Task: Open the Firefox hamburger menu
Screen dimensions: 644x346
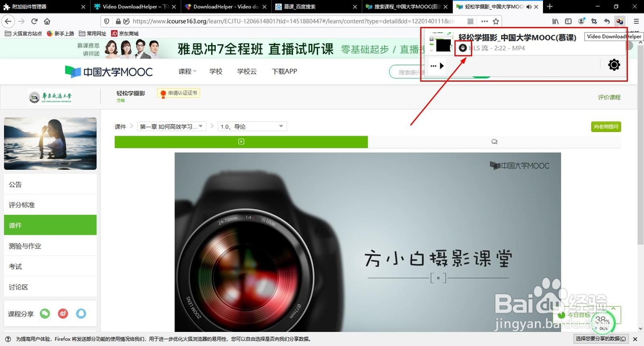Action: coord(636,21)
